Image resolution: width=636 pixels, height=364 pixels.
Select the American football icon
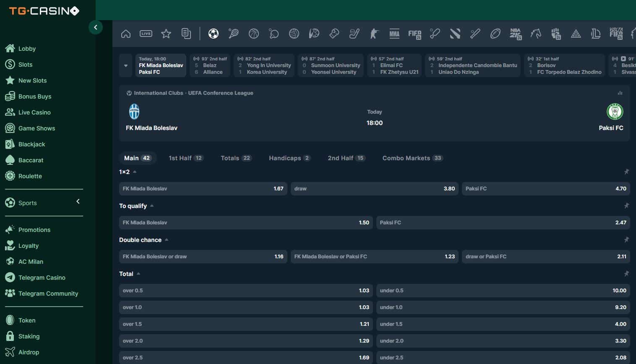coord(495,34)
